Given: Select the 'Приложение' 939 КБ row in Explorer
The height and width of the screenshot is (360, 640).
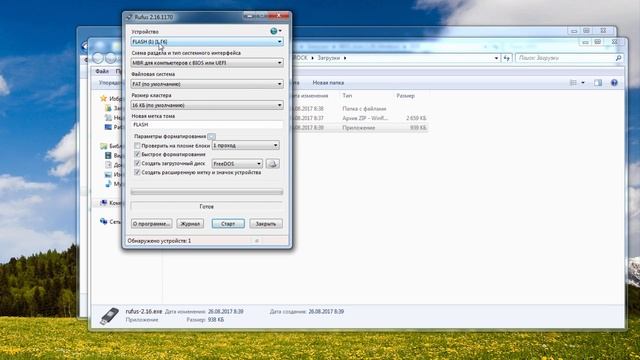Looking at the screenshot, I should pyautogui.click(x=358, y=127).
